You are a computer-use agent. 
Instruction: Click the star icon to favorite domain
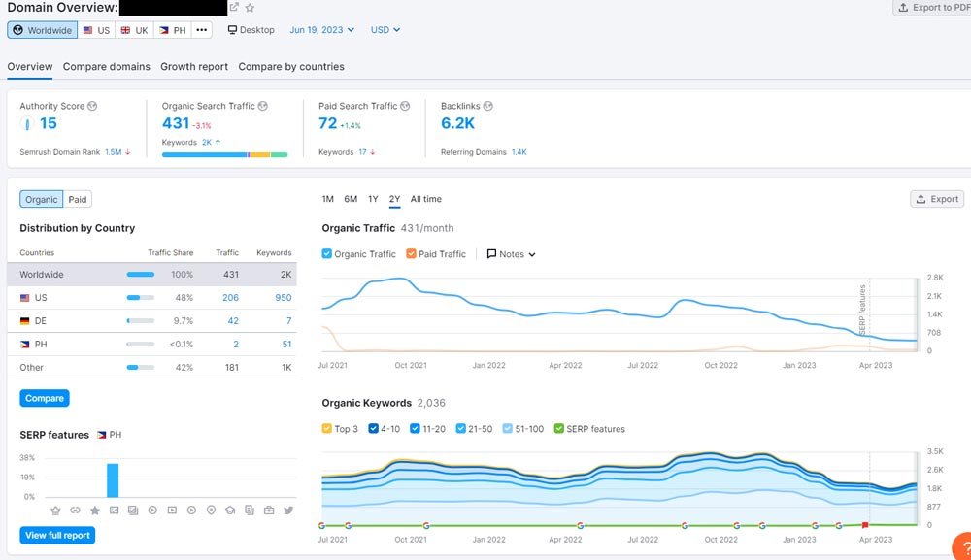point(250,8)
